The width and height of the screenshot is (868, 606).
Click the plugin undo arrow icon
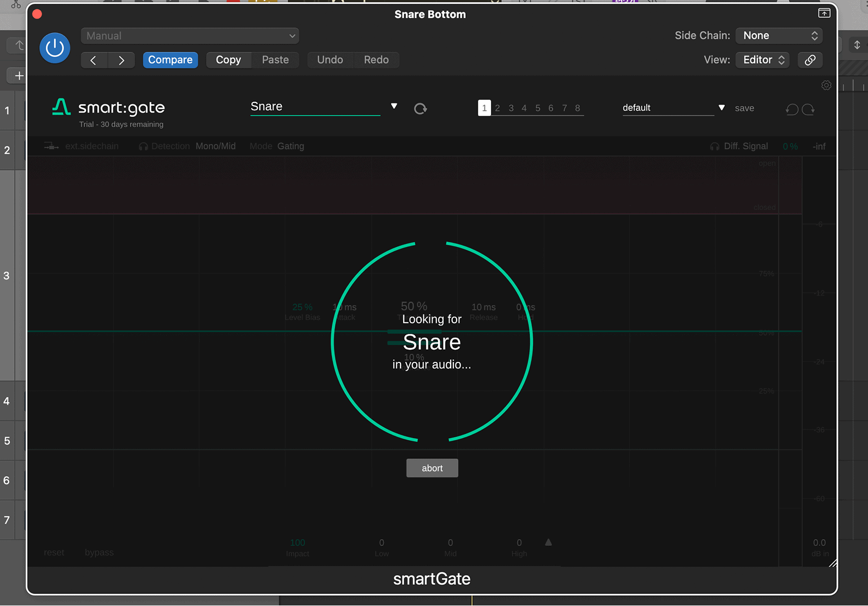coord(792,110)
